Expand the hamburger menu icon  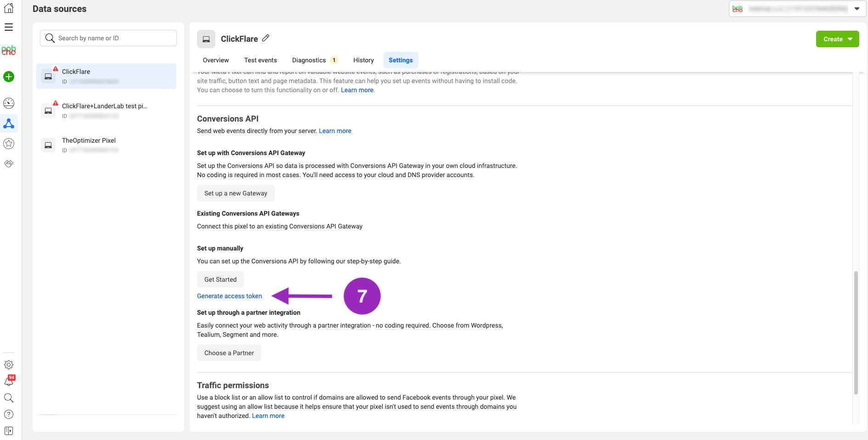coord(9,27)
